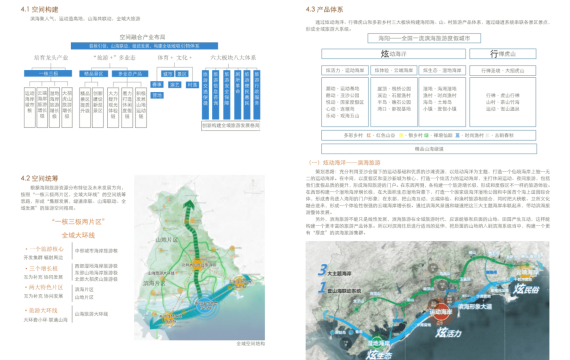Click the 4.3 产品体系 section heading
Image resolution: width=570 pixels, height=360 pixels.
point(324,9)
